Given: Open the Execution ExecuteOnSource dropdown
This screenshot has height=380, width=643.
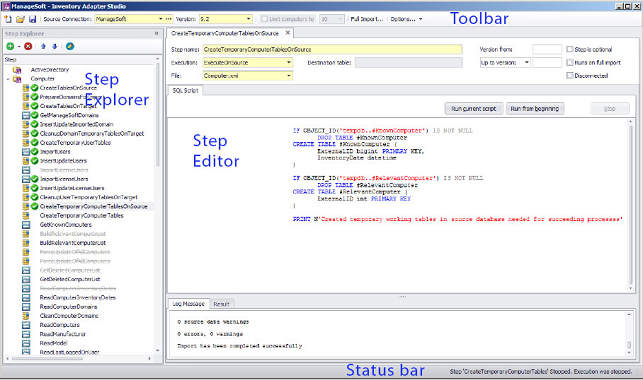Looking at the screenshot, I should 289,63.
